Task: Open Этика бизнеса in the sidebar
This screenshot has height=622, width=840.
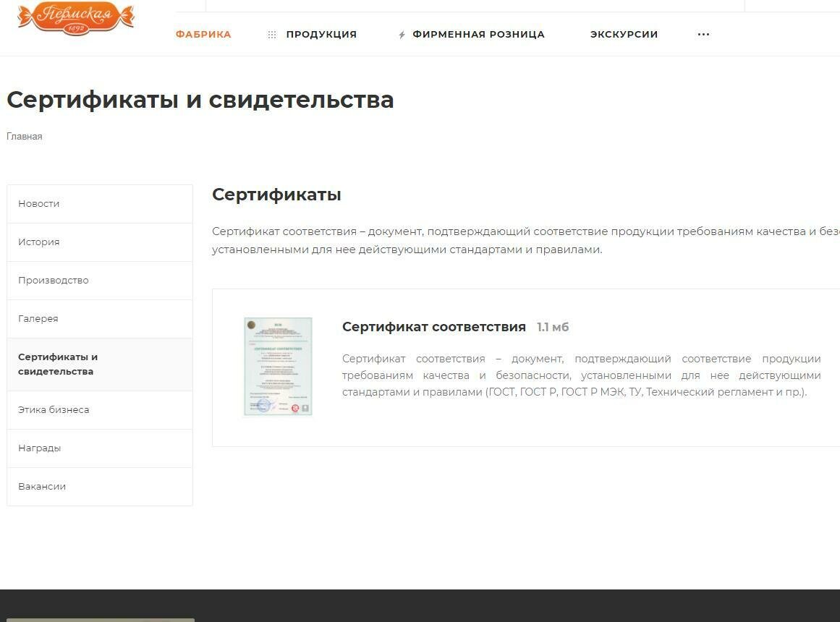Action: [100, 410]
